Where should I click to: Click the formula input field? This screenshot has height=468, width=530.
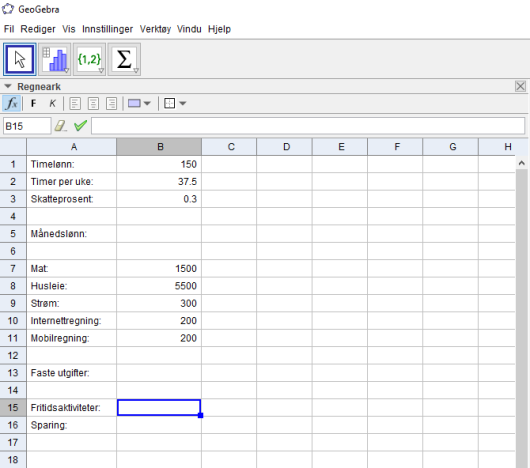[x=308, y=126]
